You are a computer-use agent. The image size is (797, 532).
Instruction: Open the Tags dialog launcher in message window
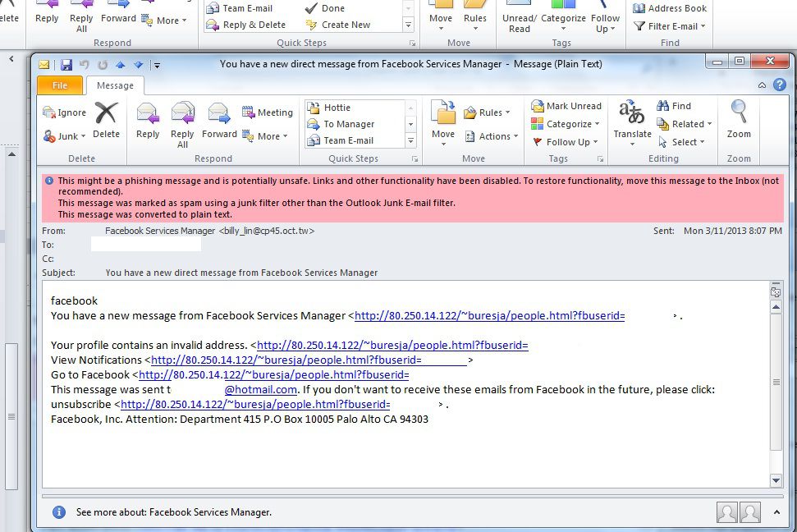click(600, 159)
